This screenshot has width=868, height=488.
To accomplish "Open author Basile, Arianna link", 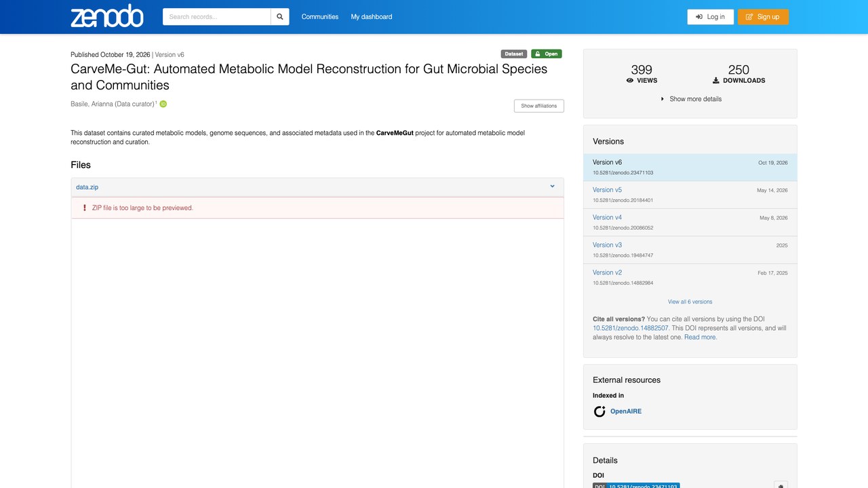I will click(113, 104).
